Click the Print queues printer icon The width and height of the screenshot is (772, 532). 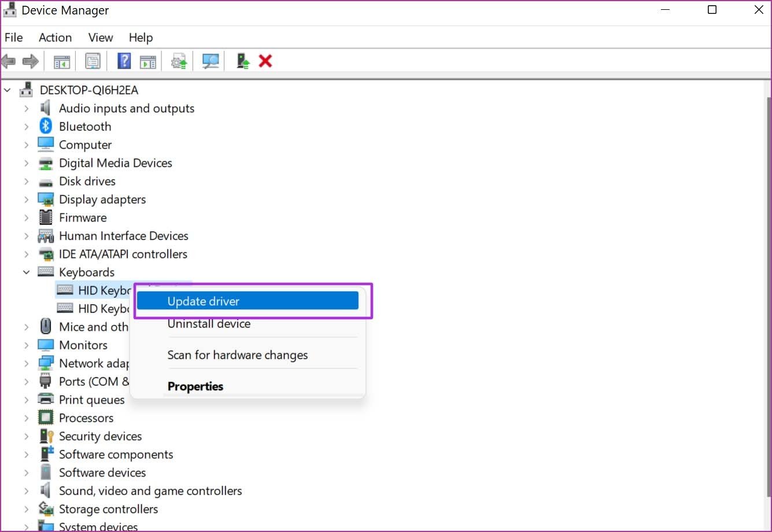pos(46,400)
